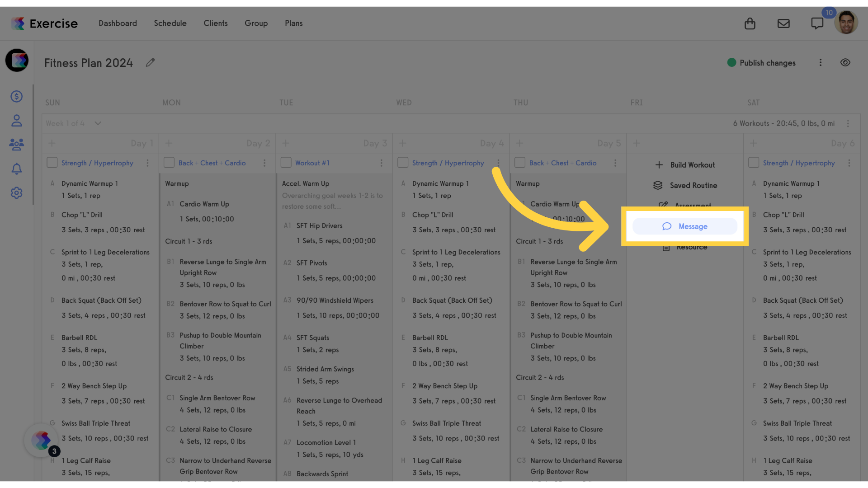Image resolution: width=868 pixels, height=488 pixels.
Task: Click the Message option
Action: click(685, 226)
